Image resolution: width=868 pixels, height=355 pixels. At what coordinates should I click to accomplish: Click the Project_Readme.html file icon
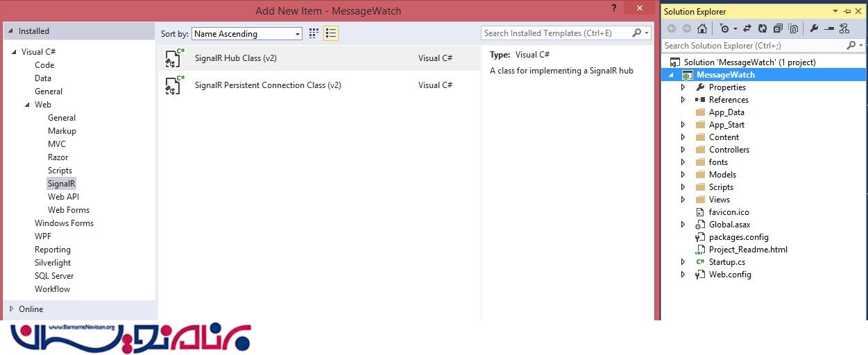pyautogui.click(x=700, y=250)
